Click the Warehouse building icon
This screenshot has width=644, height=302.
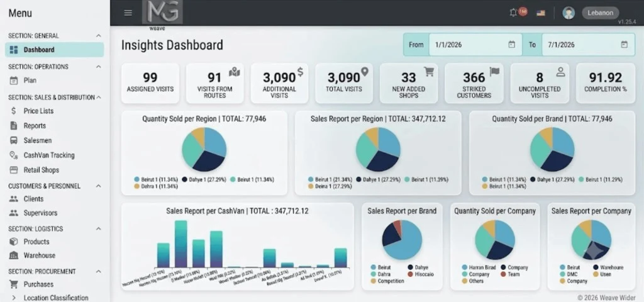pyautogui.click(x=14, y=255)
